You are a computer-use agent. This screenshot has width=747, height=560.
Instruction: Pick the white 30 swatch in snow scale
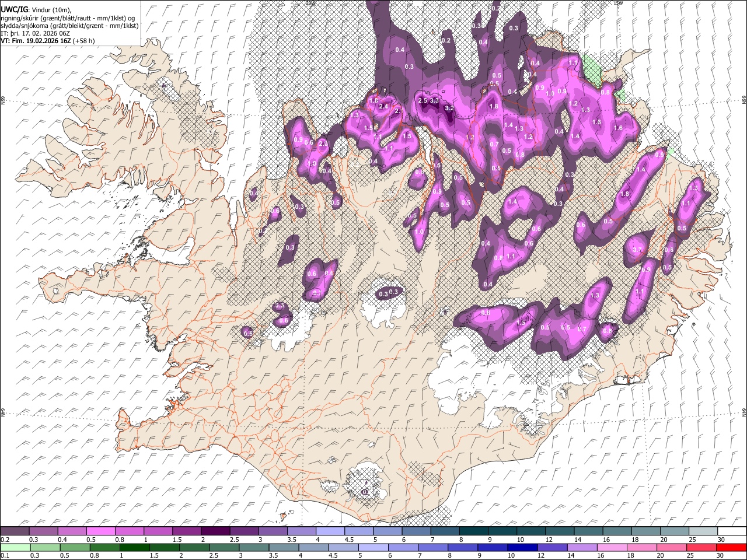pyautogui.click(x=732, y=531)
